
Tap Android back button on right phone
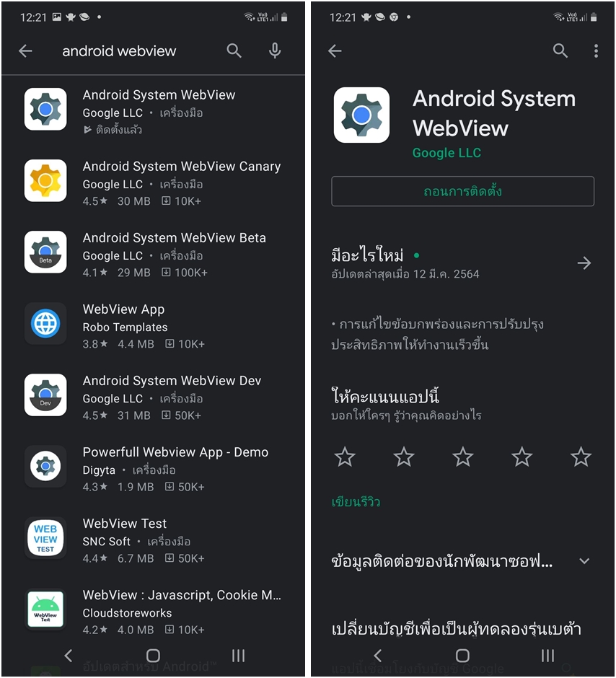(378, 656)
